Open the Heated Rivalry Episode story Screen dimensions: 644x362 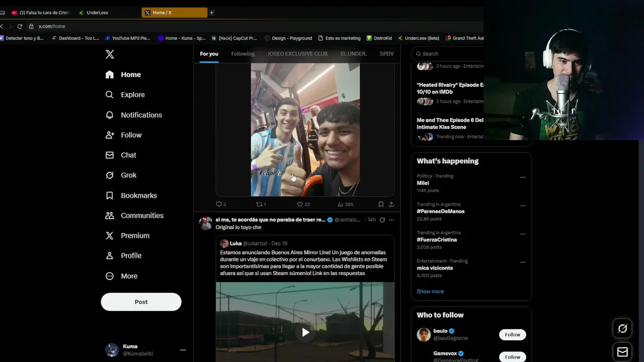[x=450, y=88]
